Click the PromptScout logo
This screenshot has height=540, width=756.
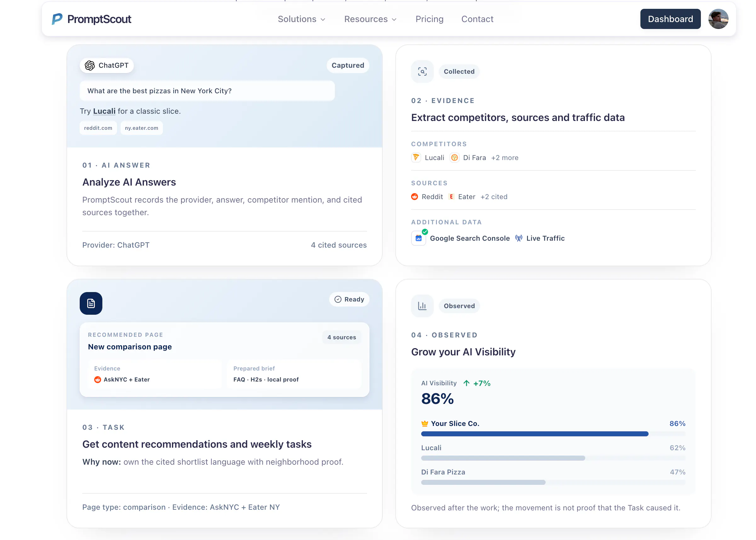(x=91, y=19)
